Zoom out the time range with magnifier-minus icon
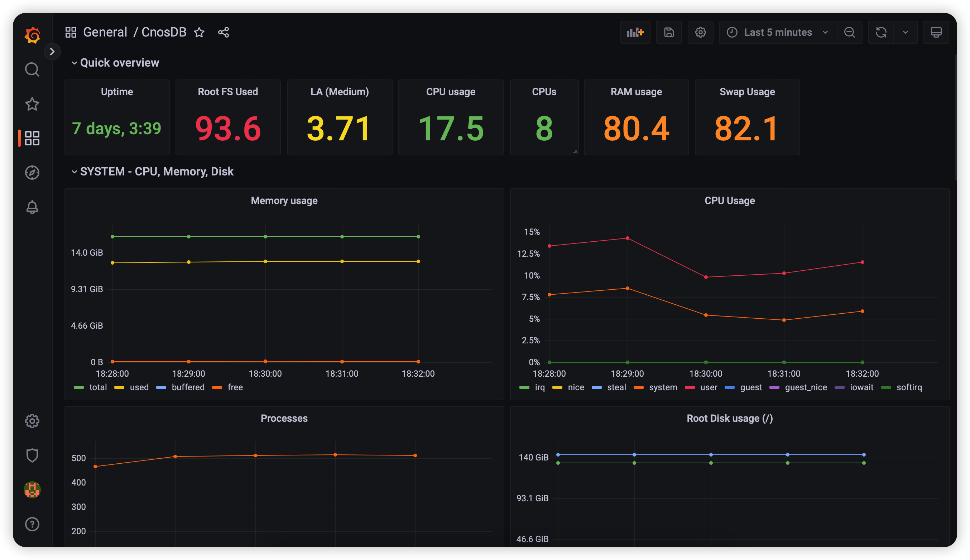This screenshot has width=970, height=560. tap(850, 32)
